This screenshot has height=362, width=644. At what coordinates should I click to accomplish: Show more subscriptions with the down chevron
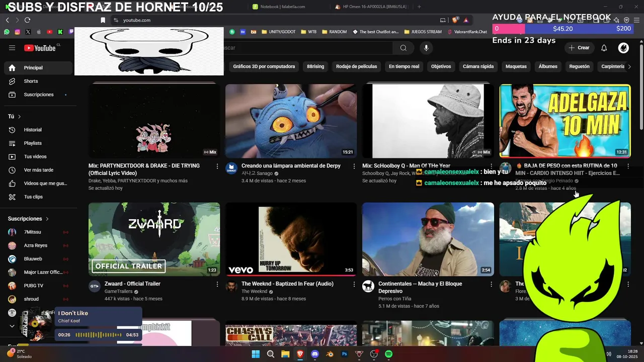12,326
